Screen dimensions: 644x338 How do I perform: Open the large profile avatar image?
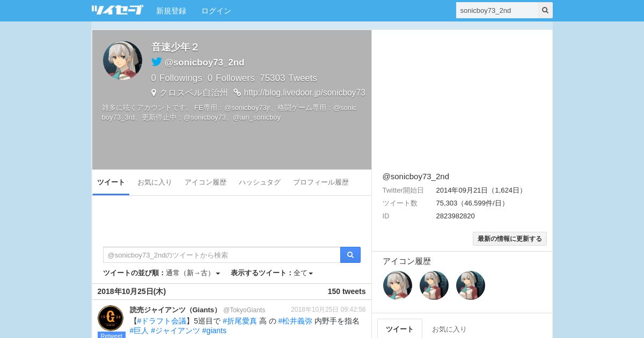pos(122,61)
